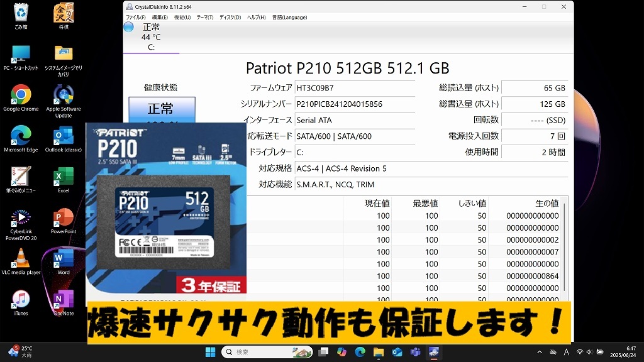The height and width of the screenshot is (362, 644).
Task: Click the blue disk status circle icon
Action: [128, 27]
